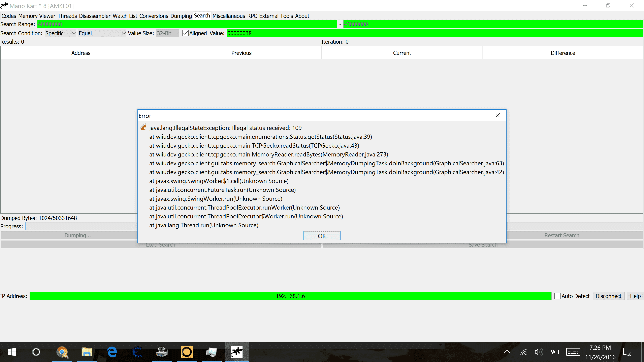The width and height of the screenshot is (644, 362).
Task: Open Help next to Disconnect
Action: (x=635, y=296)
